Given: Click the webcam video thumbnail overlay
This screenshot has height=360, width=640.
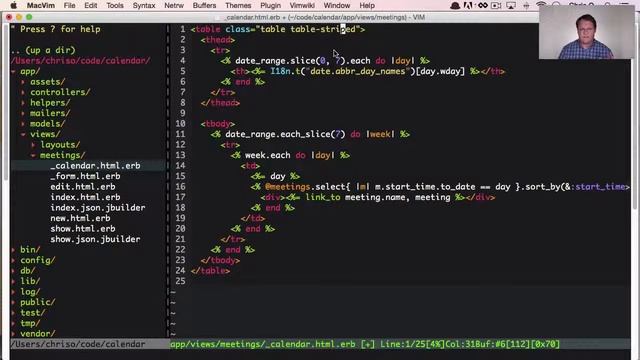Looking at the screenshot, I should point(587,32).
